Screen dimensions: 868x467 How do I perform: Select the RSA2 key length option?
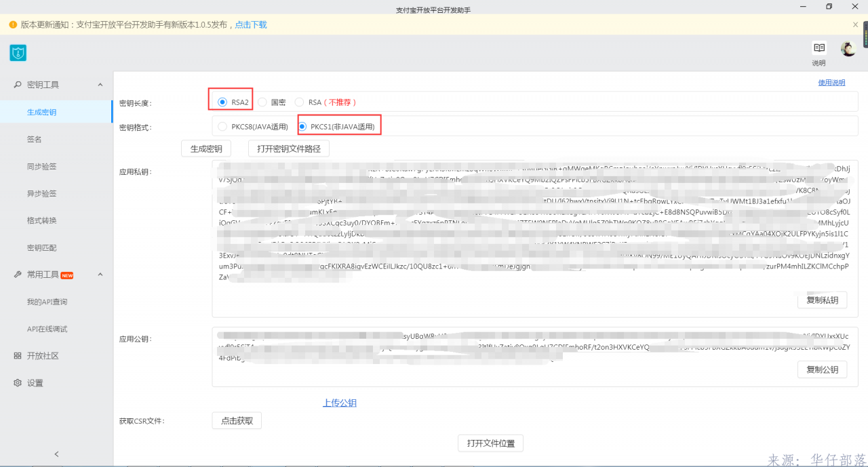(222, 102)
